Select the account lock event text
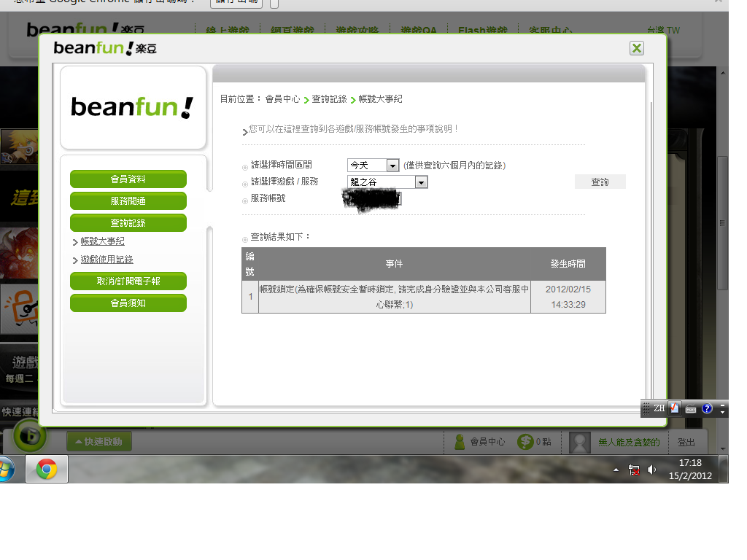The image size is (747, 560). coord(394,297)
